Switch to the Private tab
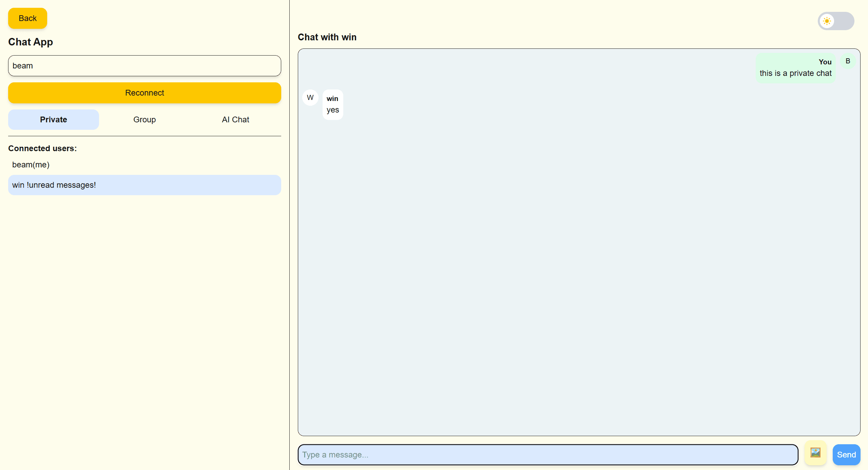 [x=54, y=120]
